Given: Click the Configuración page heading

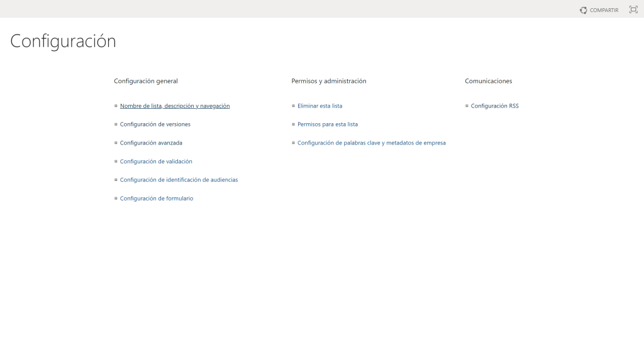Looking at the screenshot, I should pyautogui.click(x=63, y=40).
